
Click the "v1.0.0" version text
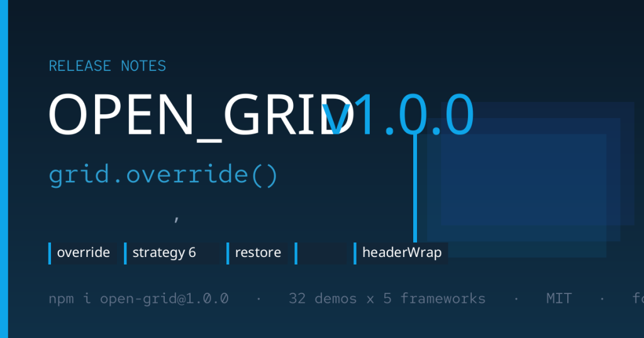(x=398, y=115)
